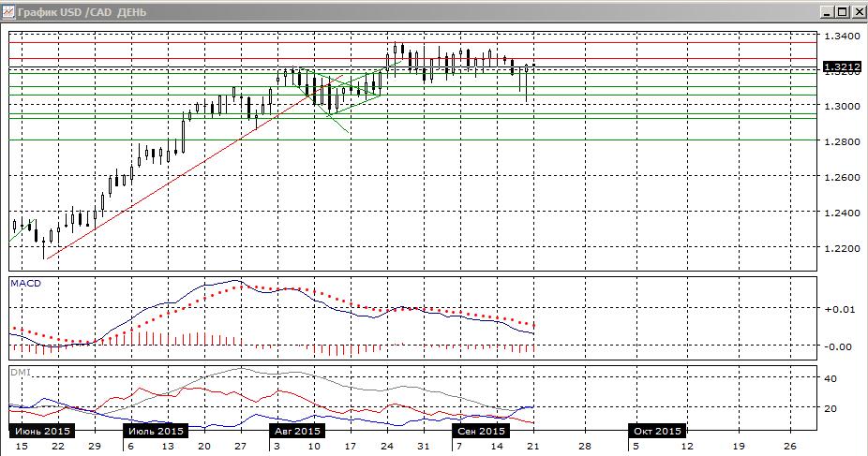The image size is (868, 456).
Task: Click date label 3 under Авг 2015
Action: [277, 447]
